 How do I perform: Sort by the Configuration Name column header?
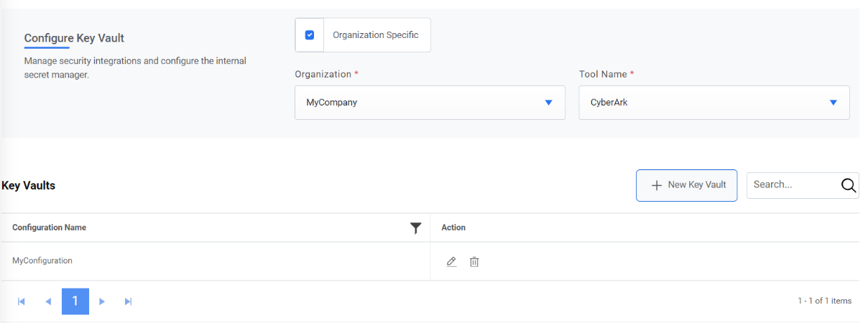[x=50, y=228]
